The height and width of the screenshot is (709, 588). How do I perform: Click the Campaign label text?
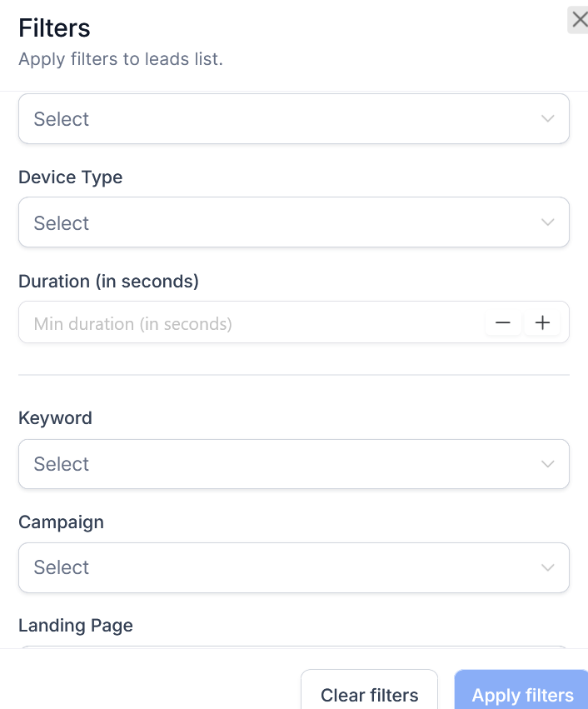61,522
